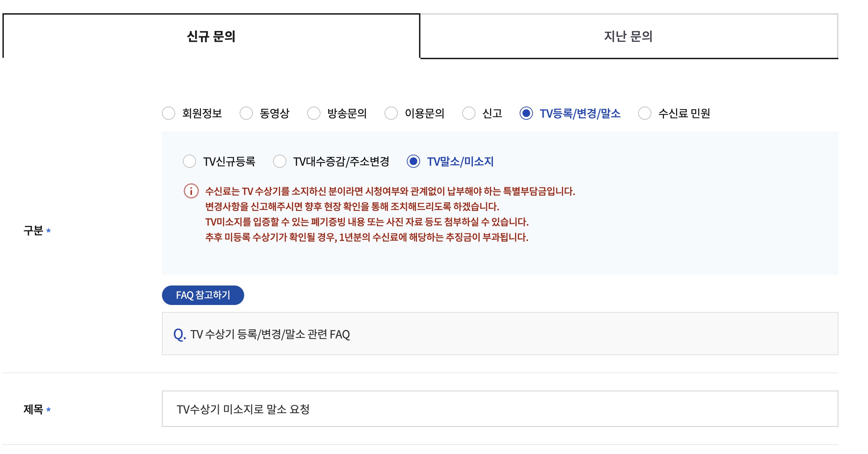Click the 제목 title input field
868x454 pixels.
pos(499,409)
